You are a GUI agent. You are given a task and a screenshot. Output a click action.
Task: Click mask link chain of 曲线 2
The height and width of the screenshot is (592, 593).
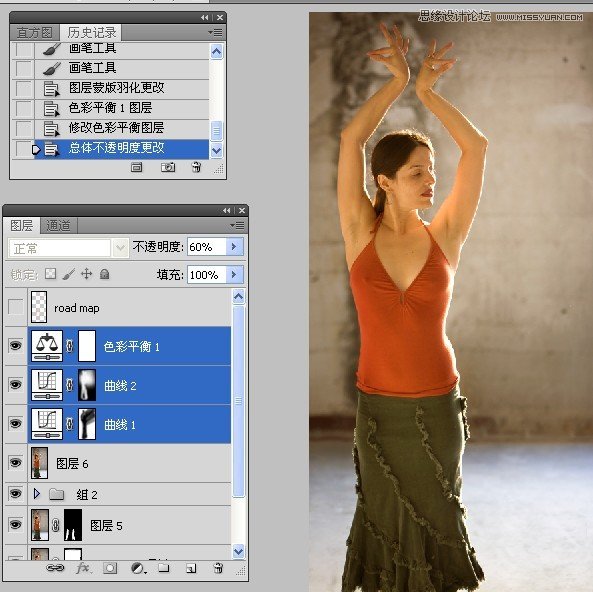(x=70, y=385)
